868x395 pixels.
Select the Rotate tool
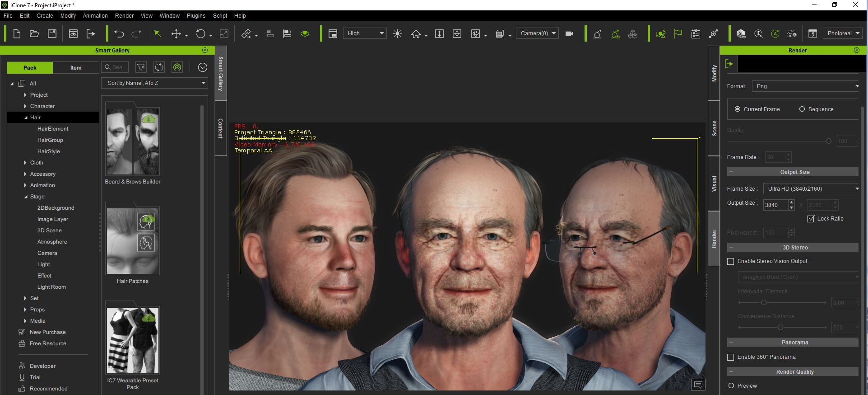click(x=200, y=33)
